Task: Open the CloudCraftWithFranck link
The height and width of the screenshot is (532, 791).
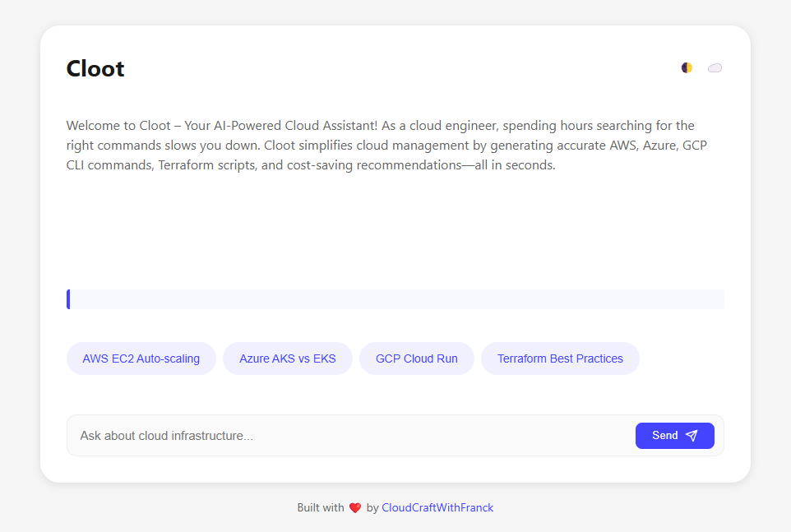Action: tap(437, 508)
